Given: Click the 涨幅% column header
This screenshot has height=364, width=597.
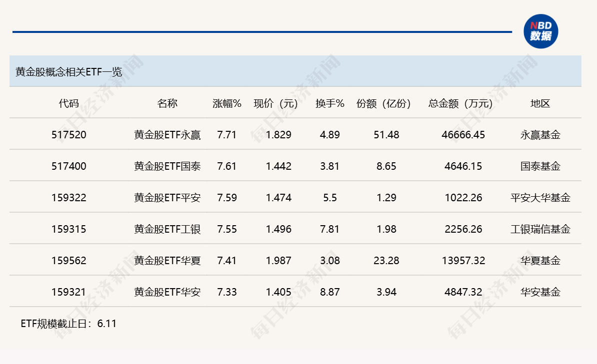Looking at the screenshot, I should pos(227,103).
